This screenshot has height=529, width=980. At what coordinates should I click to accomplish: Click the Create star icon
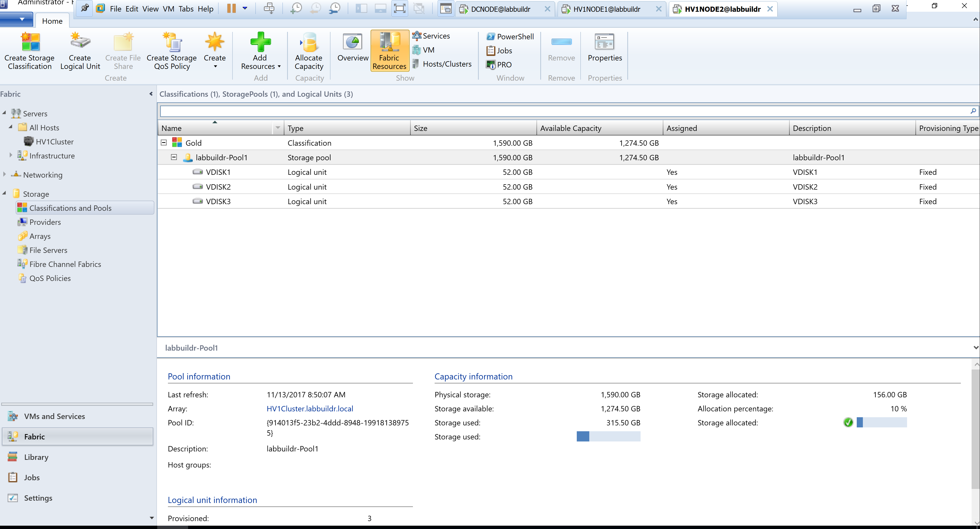pyautogui.click(x=215, y=42)
